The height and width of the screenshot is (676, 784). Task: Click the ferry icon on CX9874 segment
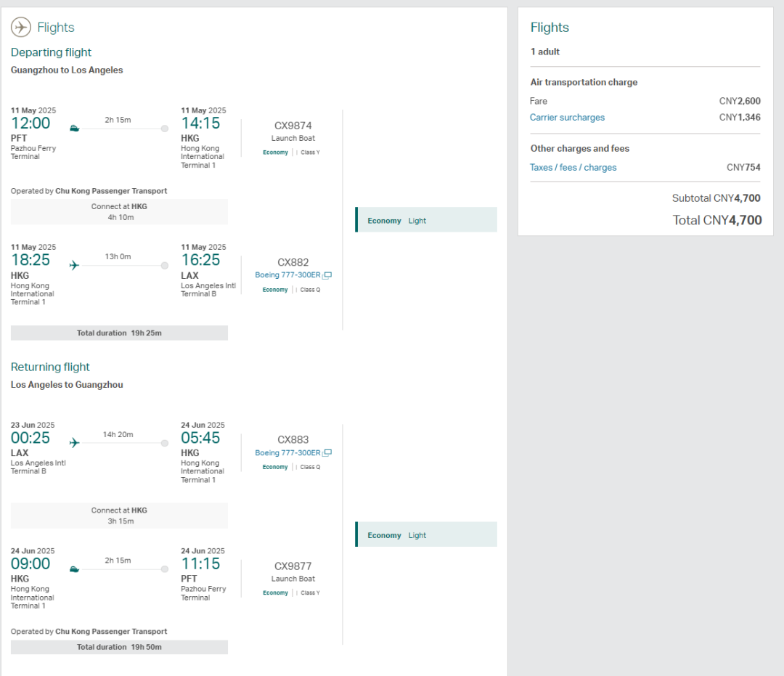click(x=74, y=129)
